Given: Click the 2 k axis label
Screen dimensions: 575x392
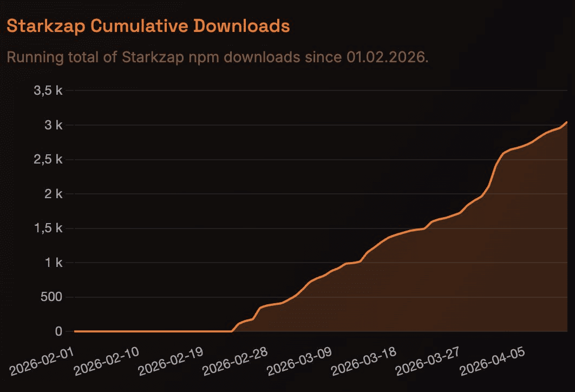Looking at the screenshot, I should coord(53,194).
